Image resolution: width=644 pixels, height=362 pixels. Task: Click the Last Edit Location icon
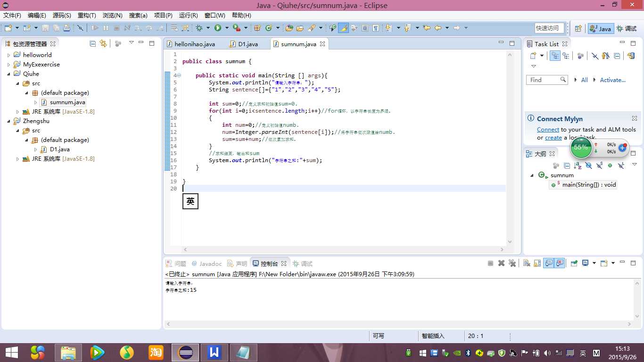point(427,28)
